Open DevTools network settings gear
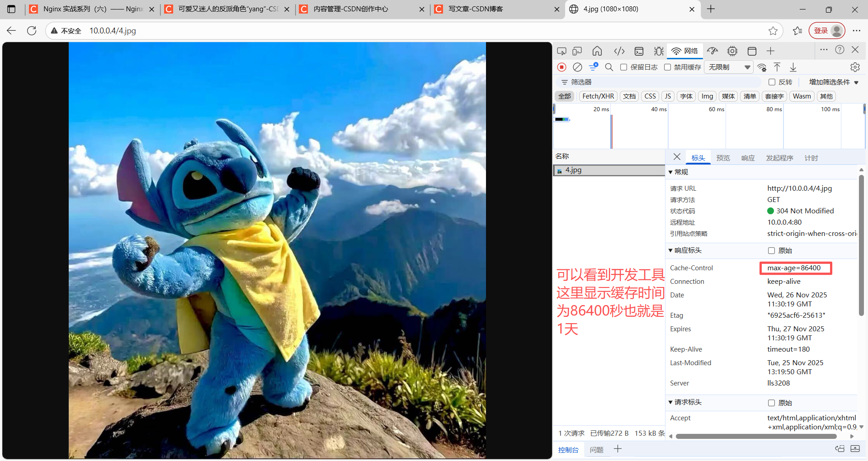The height and width of the screenshot is (461, 868). [855, 67]
